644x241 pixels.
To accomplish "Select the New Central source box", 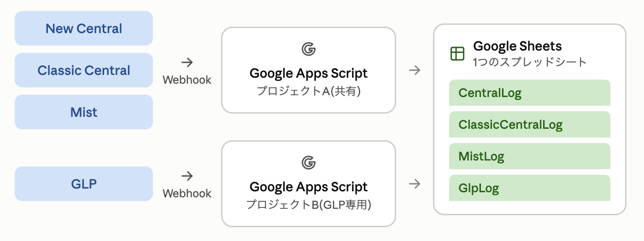I will (x=84, y=29).
